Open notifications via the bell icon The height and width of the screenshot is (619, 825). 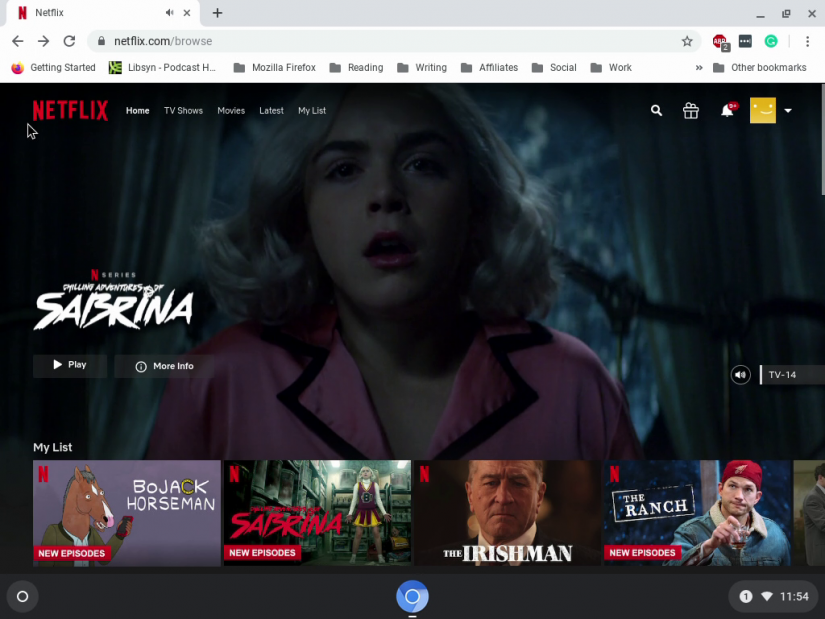pyautogui.click(x=727, y=110)
